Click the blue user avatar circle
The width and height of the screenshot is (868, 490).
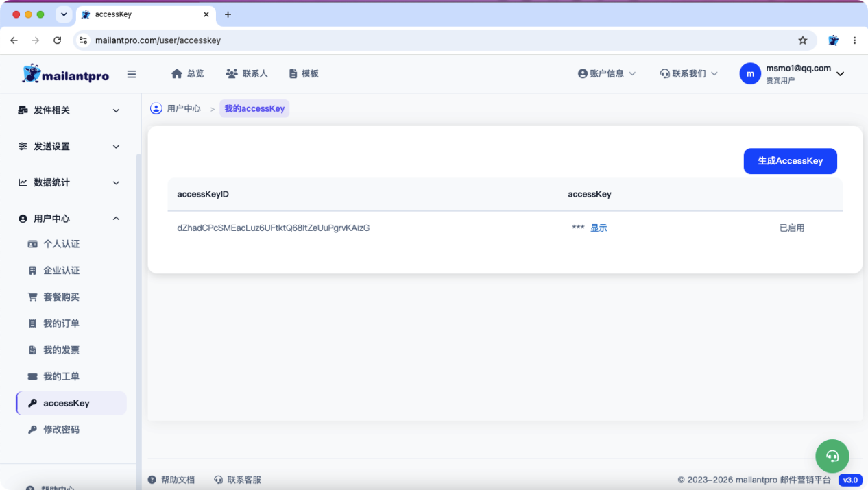click(x=750, y=74)
